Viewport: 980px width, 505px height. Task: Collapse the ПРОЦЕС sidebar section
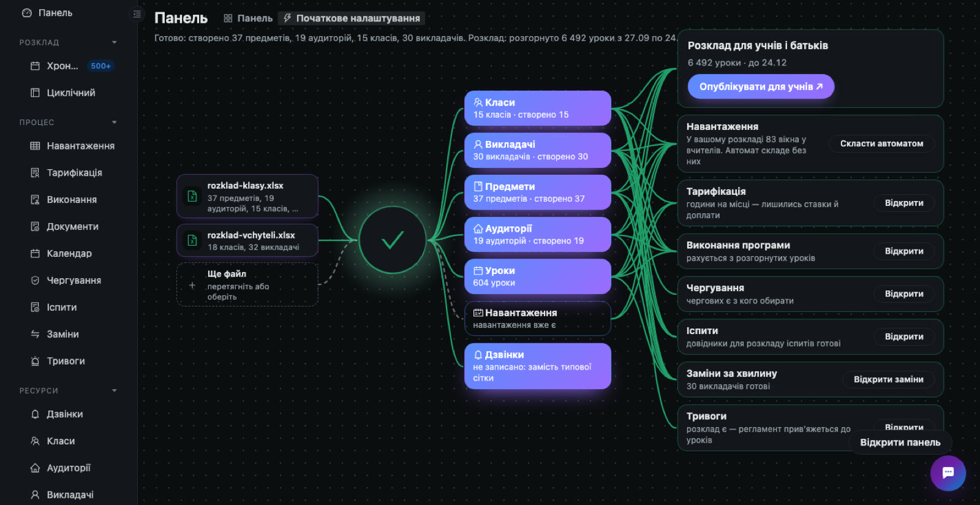114,122
